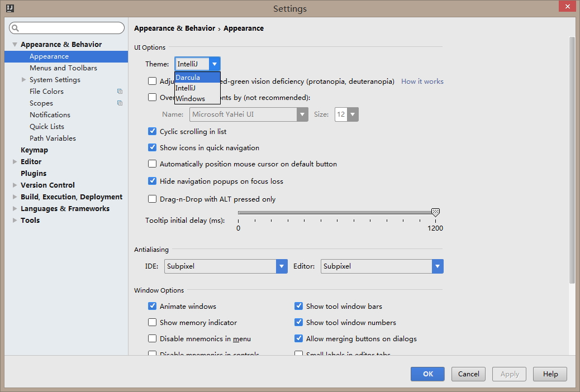Click the tooltip initial delay slider thumb
This screenshot has width=580, height=392.
(435, 212)
